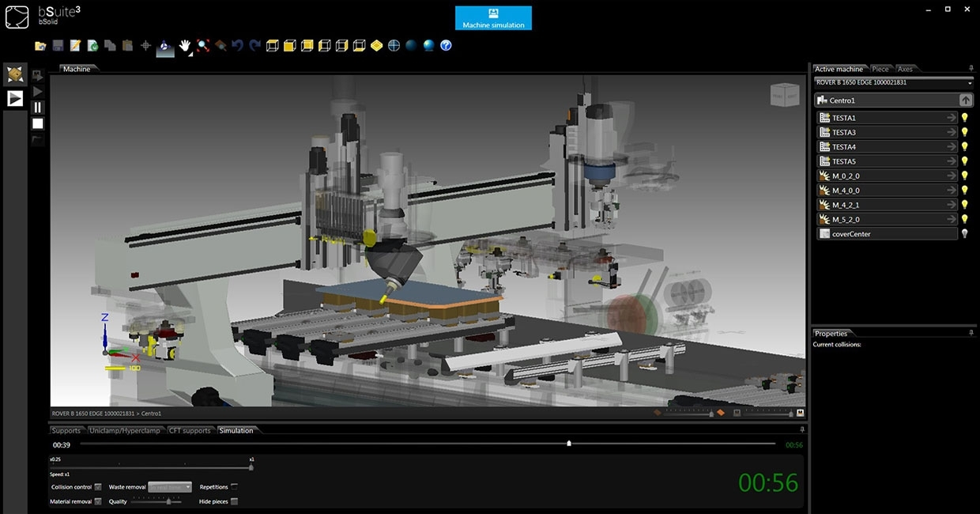Open the blue help question mark
The image size is (980, 514).
click(446, 46)
